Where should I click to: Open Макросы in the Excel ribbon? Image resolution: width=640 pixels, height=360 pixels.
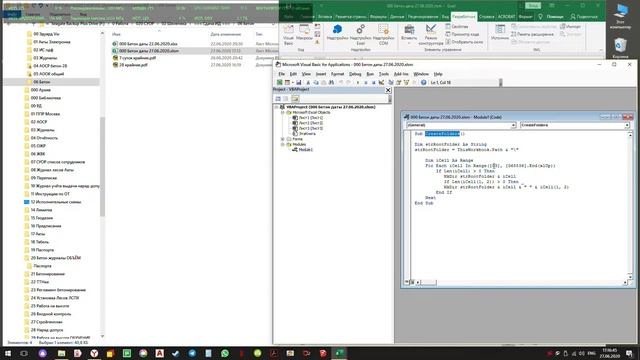304,33
